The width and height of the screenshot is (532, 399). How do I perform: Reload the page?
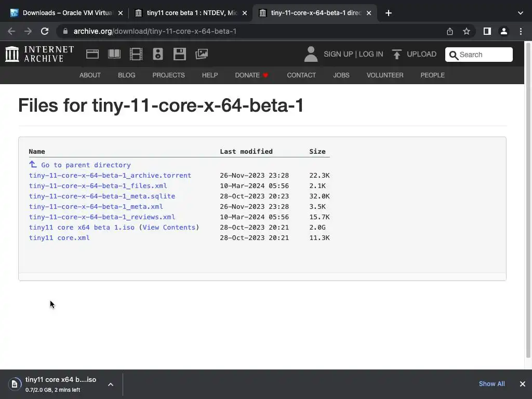[x=45, y=31]
